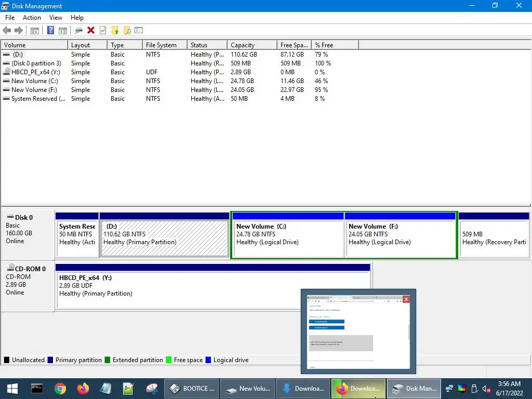Click the Disk 0 label panel
The height and width of the screenshot is (399, 532).
28,235
